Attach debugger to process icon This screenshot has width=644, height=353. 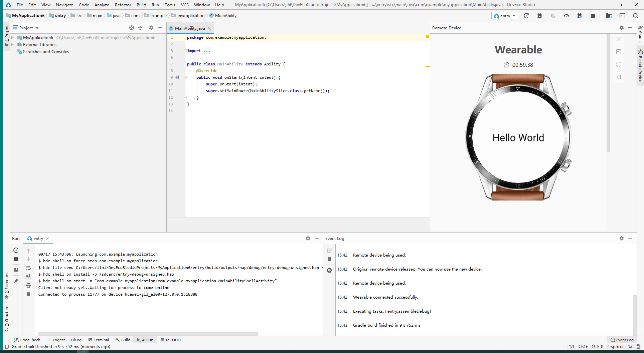(580, 16)
